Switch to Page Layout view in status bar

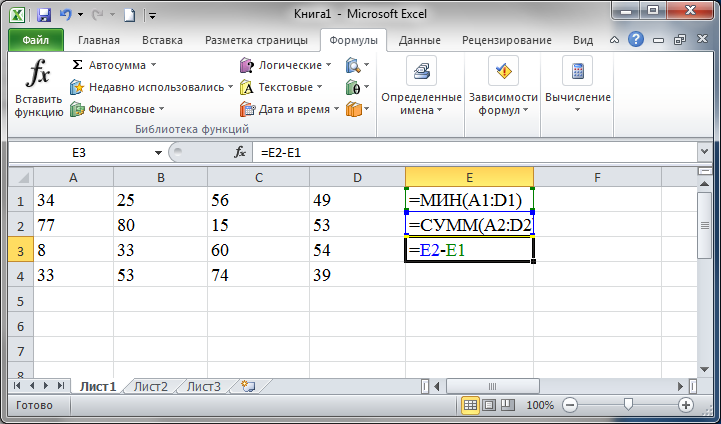[x=489, y=405]
